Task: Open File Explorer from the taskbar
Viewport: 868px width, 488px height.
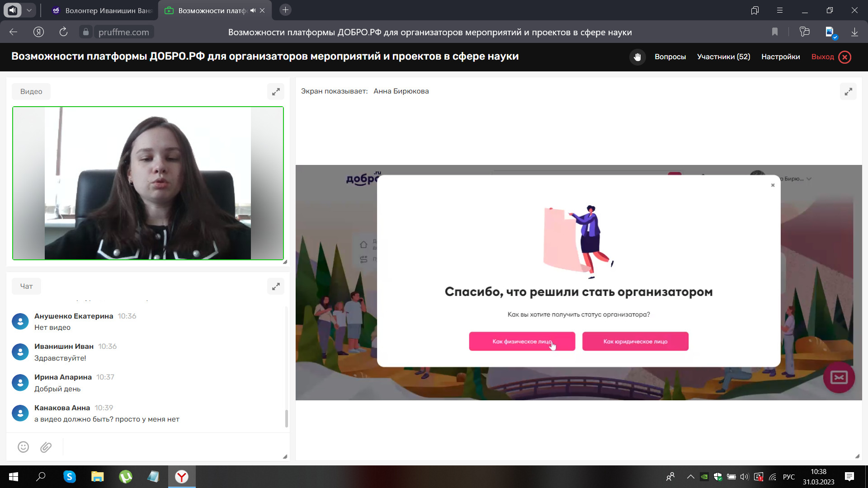Action: point(98,477)
